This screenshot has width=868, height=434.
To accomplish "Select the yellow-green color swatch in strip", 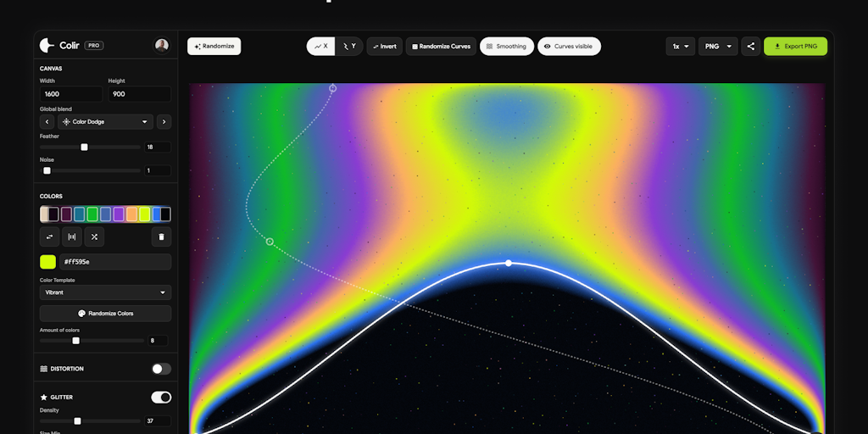I will click(x=144, y=214).
